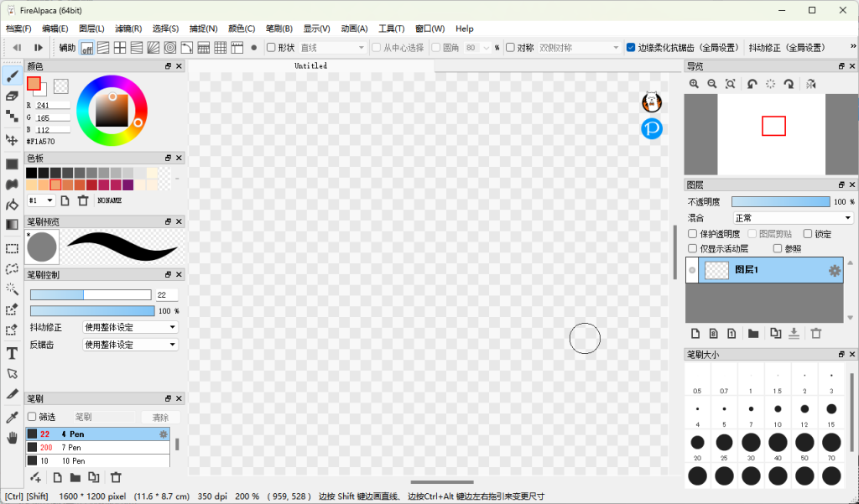Viewport: 859px width, 504px height.
Task: Select the Eyedropper color picker tool
Action: tap(12, 417)
